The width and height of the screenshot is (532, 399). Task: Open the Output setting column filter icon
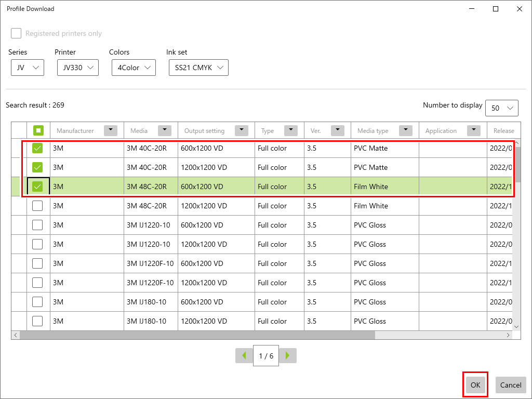pos(241,130)
